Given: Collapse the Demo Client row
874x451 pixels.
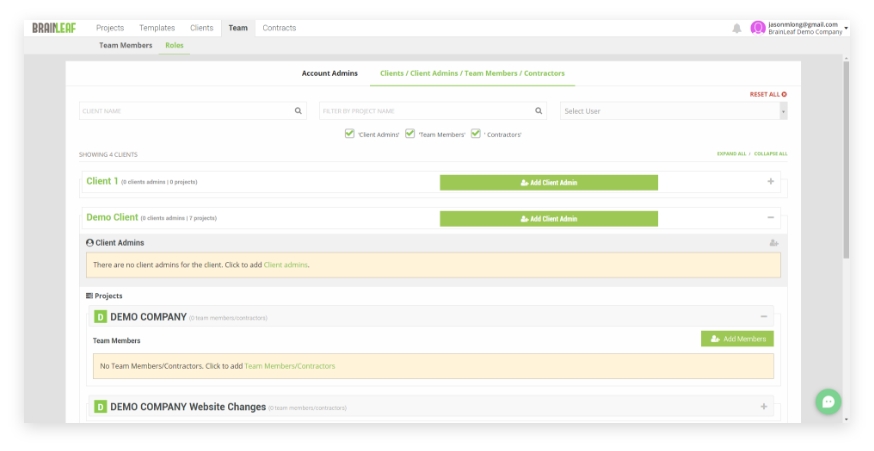Looking at the screenshot, I should 771,217.
